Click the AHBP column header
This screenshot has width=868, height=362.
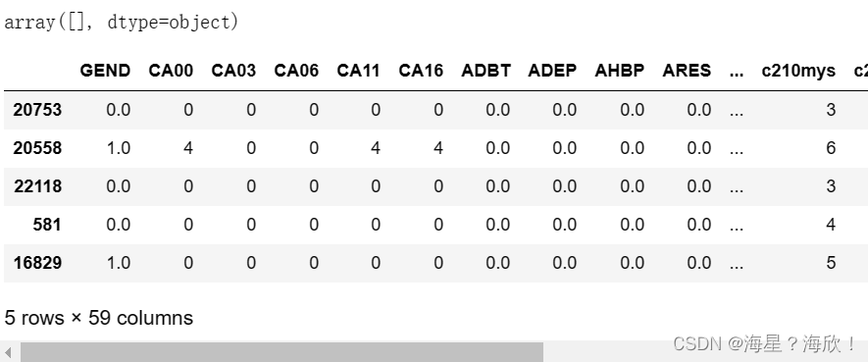click(620, 71)
